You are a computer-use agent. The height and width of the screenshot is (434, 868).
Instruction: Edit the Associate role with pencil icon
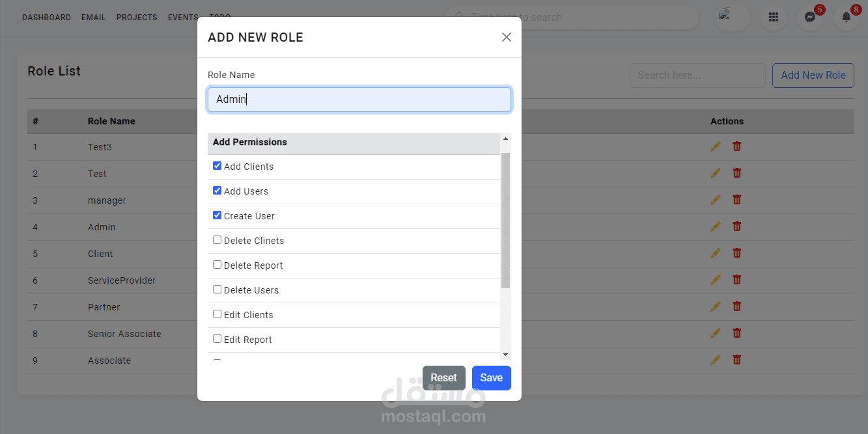pyautogui.click(x=716, y=360)
